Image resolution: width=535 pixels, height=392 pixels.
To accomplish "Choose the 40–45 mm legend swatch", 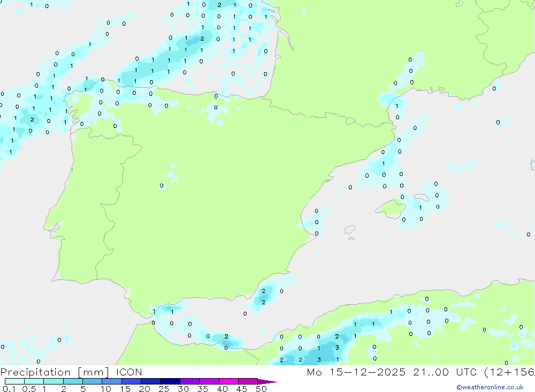I will (x=228, y=381).
